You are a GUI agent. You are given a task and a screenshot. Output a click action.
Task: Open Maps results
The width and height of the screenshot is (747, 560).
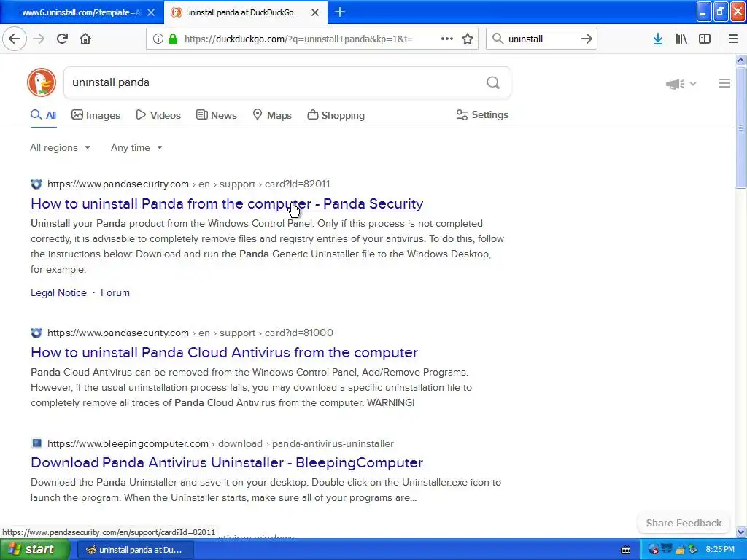pyautogui.click(x=272, y=115)
